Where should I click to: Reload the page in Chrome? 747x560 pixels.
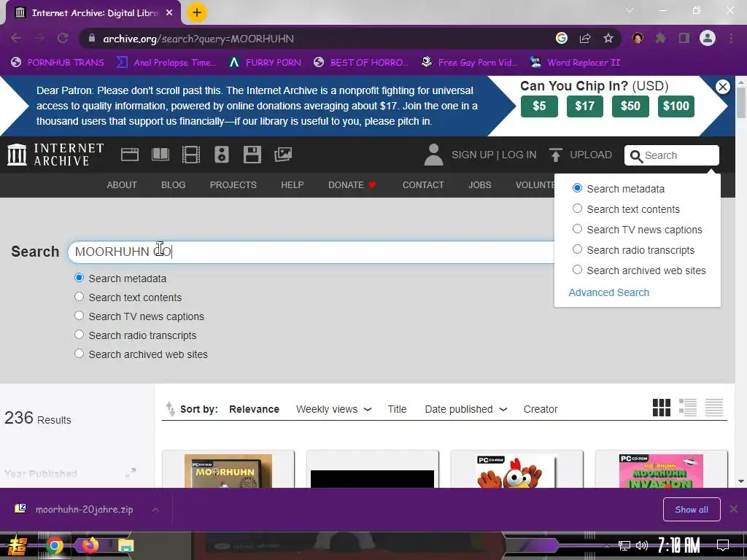(63, 38)
